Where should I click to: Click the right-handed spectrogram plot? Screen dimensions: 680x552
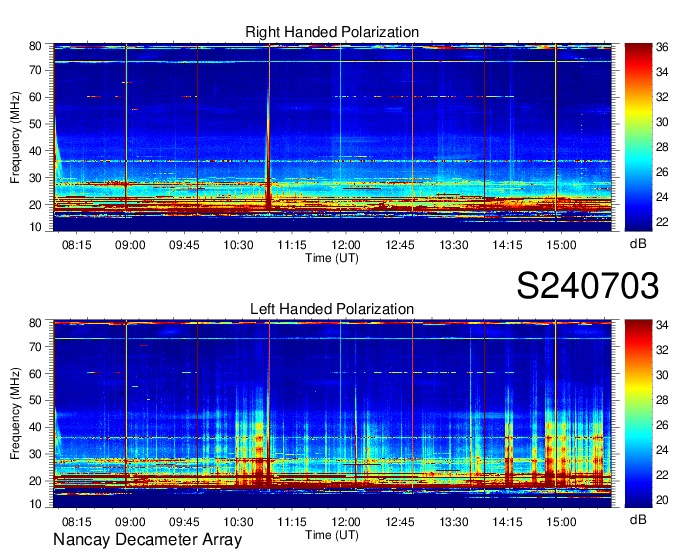tap(332, 137)
